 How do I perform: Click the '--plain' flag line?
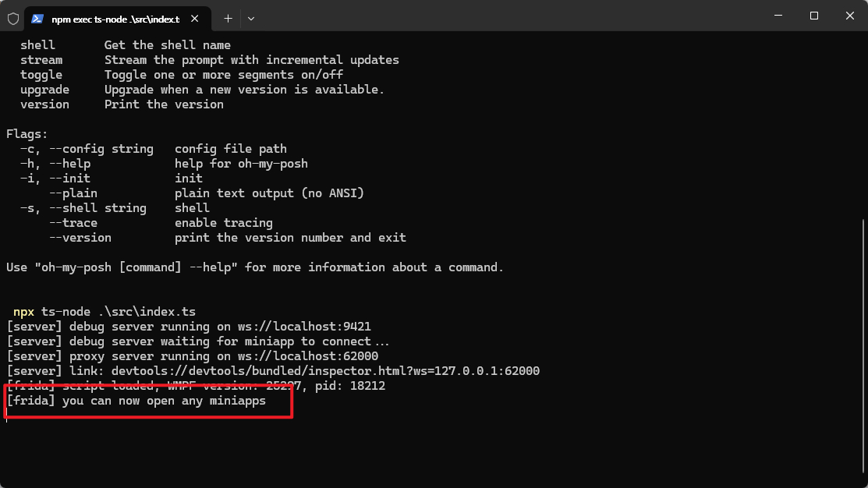tap(207, 193)
